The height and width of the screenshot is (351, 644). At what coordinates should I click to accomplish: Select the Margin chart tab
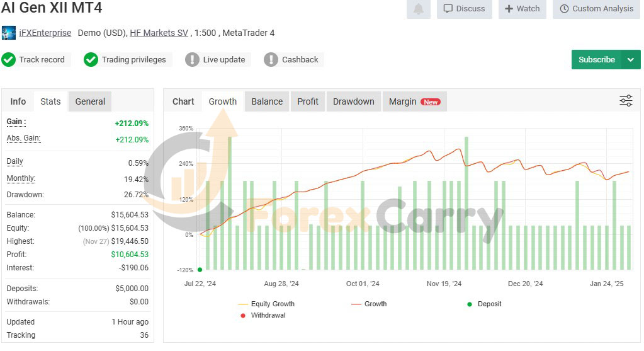415,101
